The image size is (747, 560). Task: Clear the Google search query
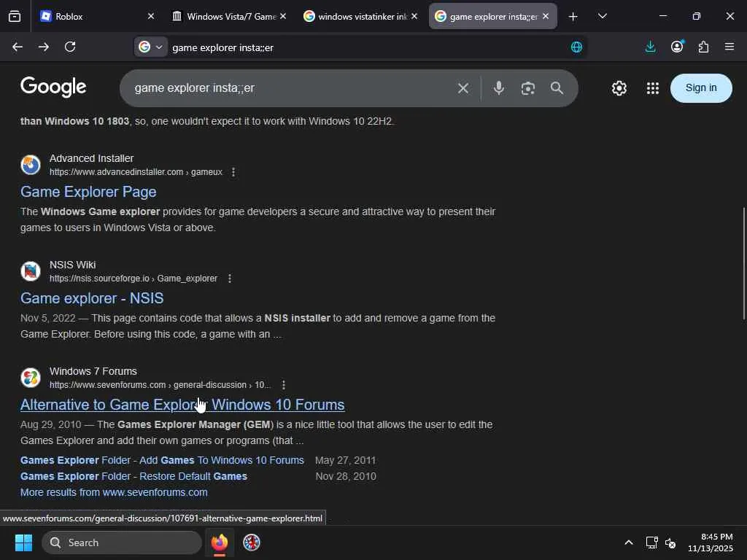[x=463, y=88]
